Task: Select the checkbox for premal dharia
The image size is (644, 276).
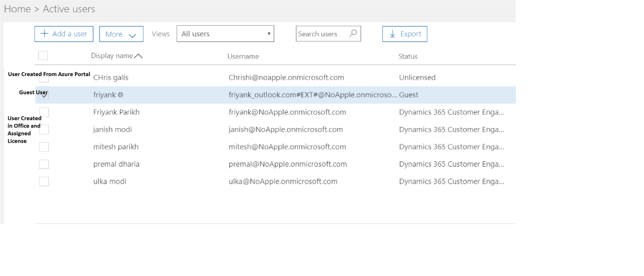Action: (44, 164)
